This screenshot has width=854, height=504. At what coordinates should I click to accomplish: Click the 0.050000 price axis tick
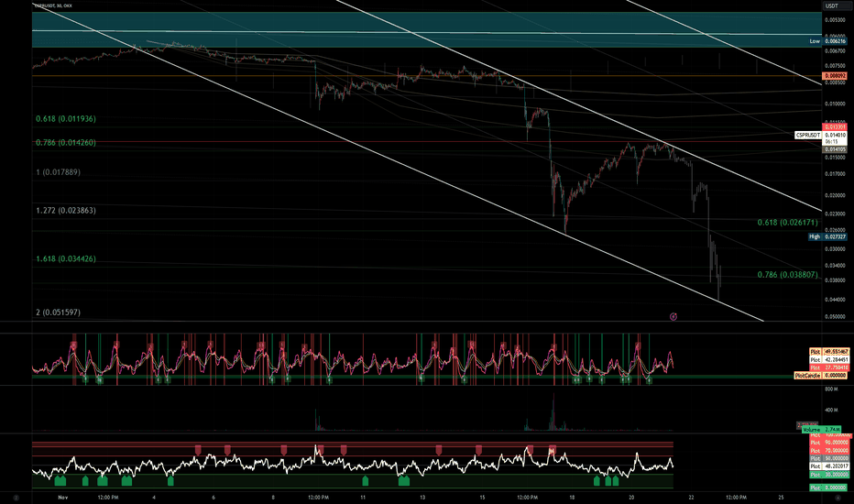click(x=835, y=316)
